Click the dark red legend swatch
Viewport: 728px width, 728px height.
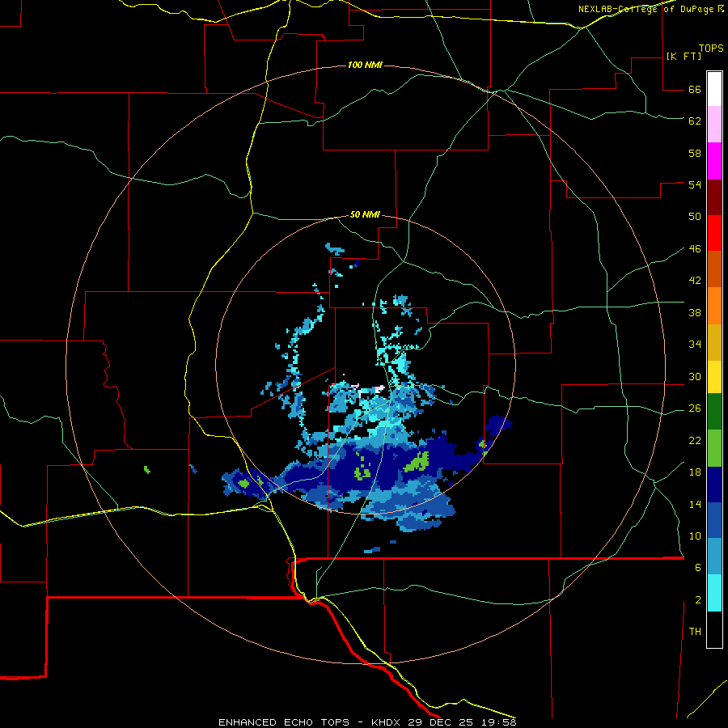click(714, 197)
